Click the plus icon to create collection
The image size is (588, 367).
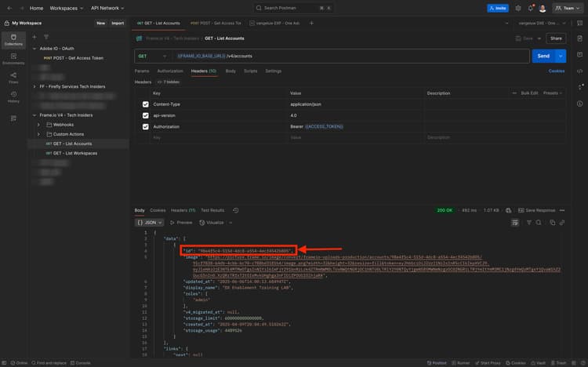point(34,37)
